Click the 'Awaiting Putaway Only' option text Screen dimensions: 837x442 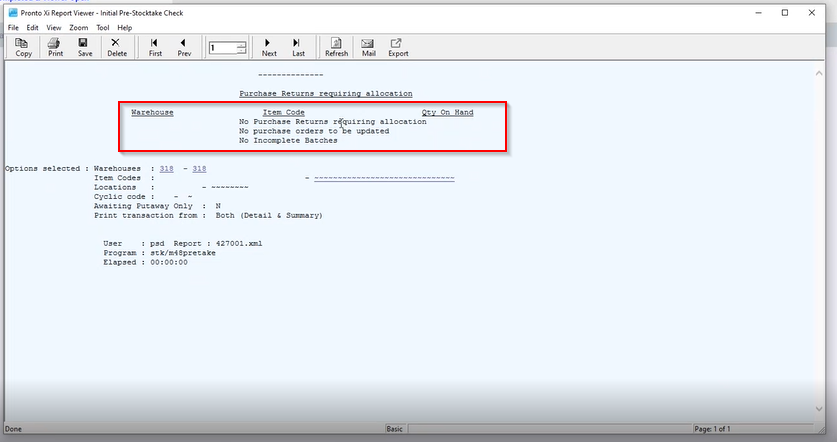tap(143, 206)
